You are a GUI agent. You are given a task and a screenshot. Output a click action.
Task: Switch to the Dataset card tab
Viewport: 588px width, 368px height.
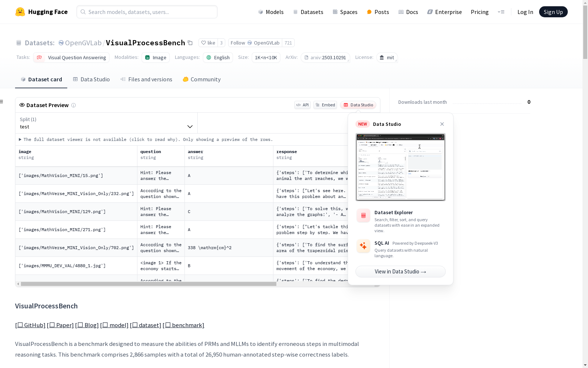point(41,79)
